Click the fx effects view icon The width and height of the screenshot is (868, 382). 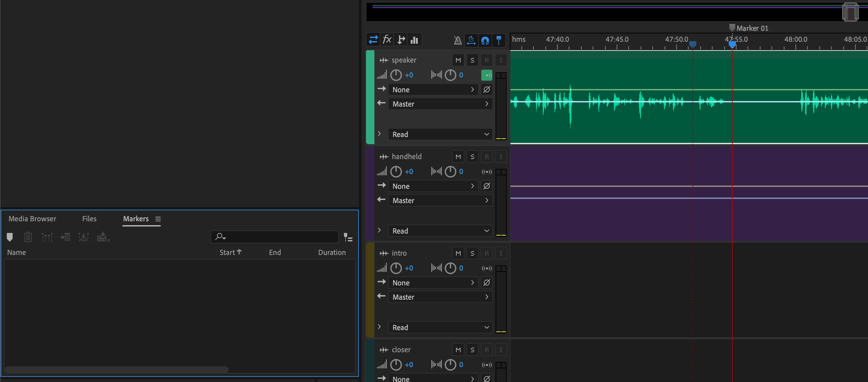387,40
